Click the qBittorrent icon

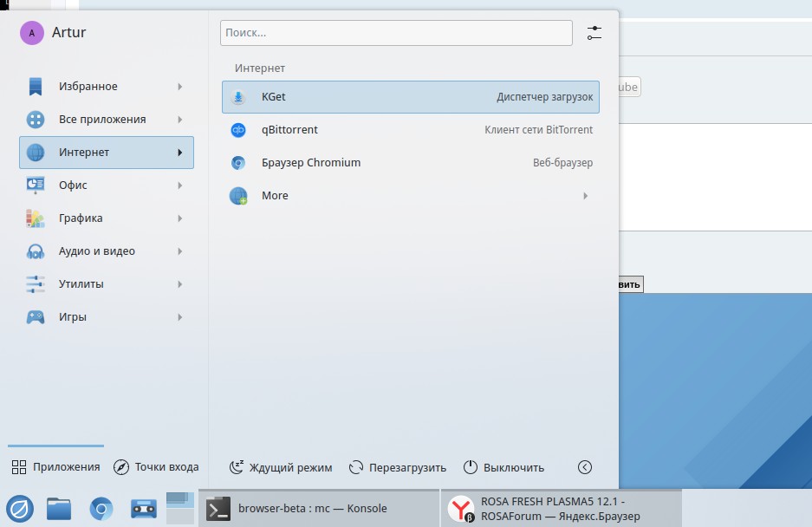pos(238,129)
